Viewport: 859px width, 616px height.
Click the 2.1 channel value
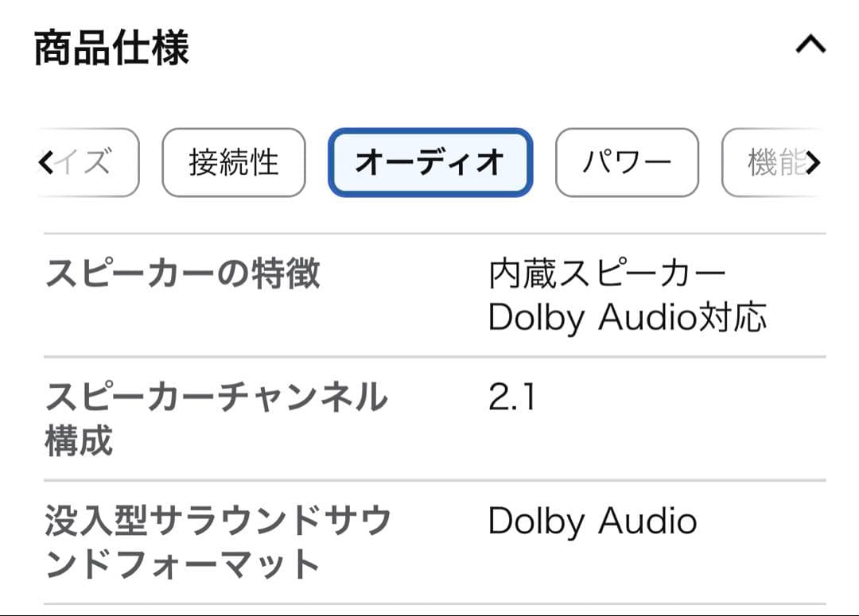point(511,397)
